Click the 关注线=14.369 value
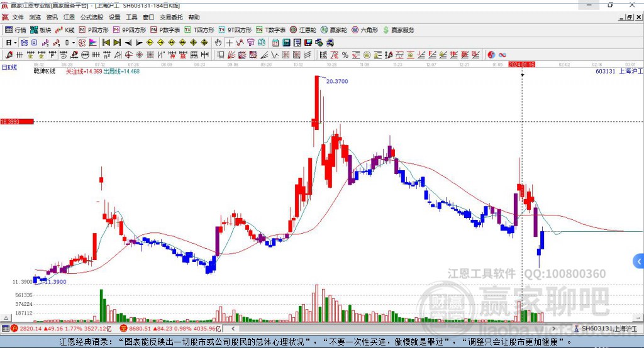644x348 pixels. point(84,71)
